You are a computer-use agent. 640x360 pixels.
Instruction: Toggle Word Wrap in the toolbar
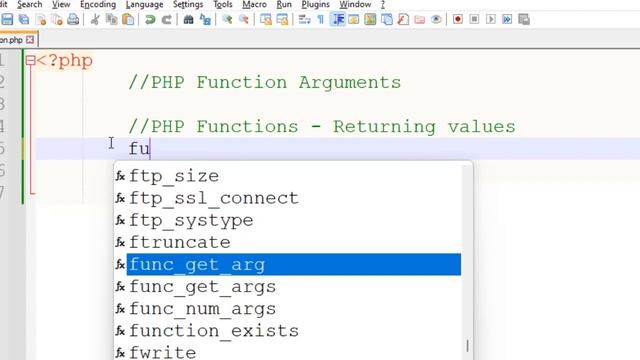pyautogui.click(x=304, y=19)
